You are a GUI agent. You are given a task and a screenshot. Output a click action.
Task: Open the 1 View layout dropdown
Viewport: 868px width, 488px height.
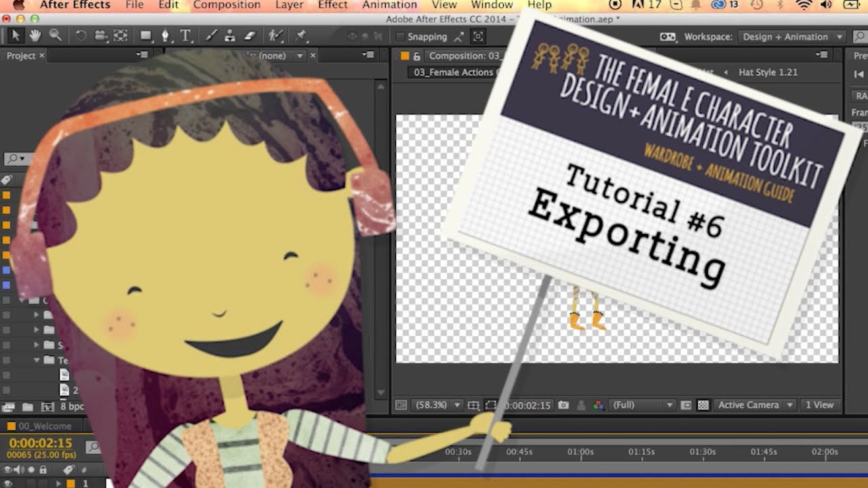tap(819, 405)
